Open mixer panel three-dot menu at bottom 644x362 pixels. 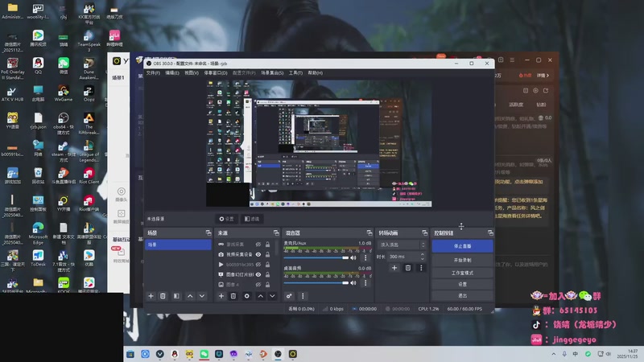point(303,296)
